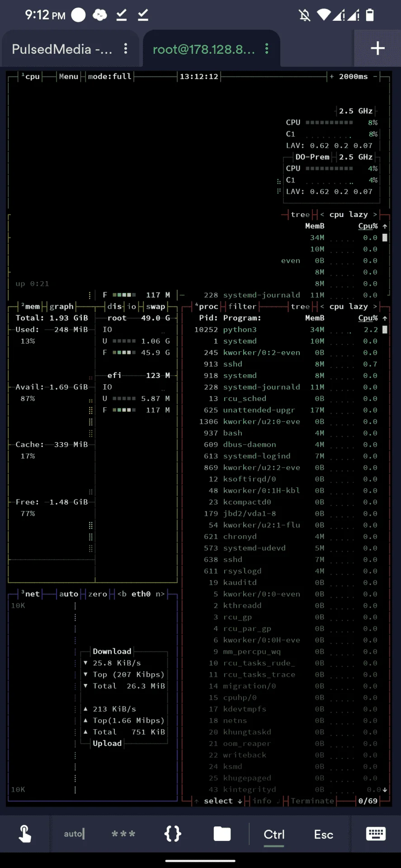Select process with Pid 1 systemd

click(x=286, y=341)
